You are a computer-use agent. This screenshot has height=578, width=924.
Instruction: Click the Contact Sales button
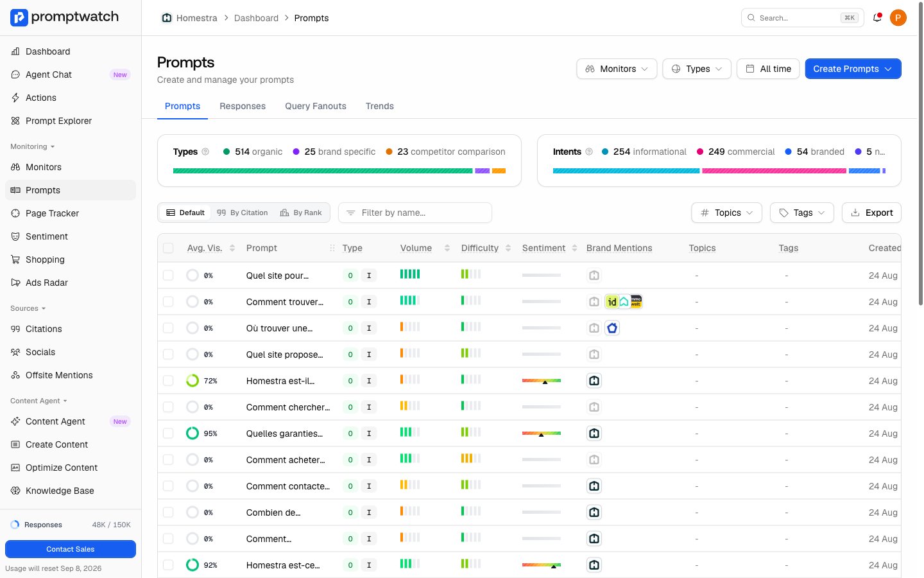tap(71, 549)
